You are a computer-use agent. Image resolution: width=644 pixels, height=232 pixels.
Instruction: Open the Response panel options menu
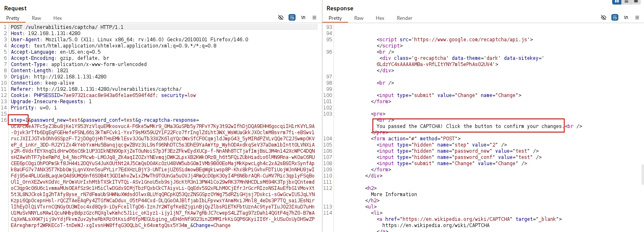tap(637, 17)
